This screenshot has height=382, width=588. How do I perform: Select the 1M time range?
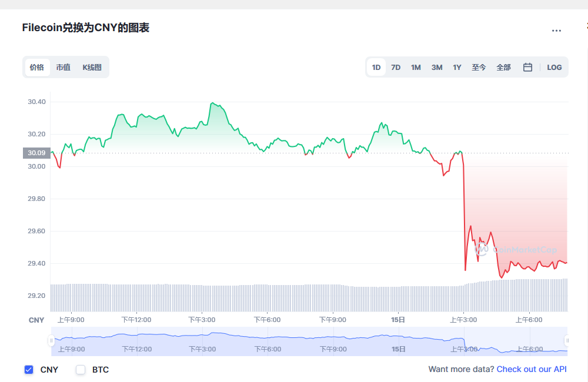coord(416,68)
